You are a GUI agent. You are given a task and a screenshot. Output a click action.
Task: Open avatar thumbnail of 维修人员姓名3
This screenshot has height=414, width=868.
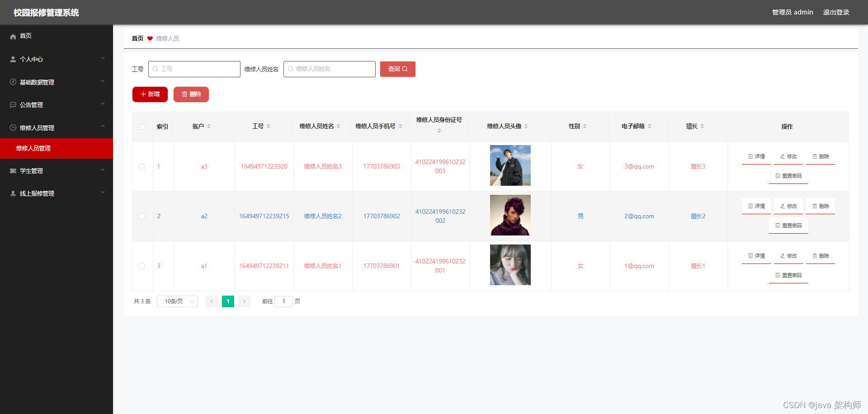(x=510, y=165)
